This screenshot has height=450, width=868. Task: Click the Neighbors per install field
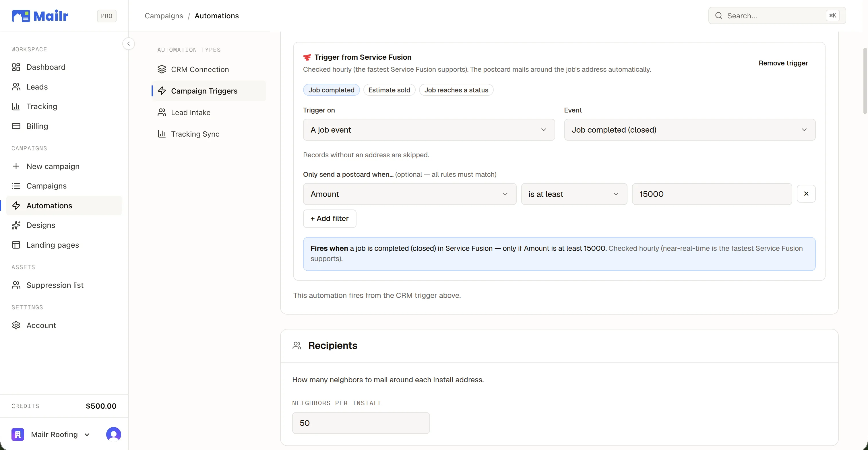coord(361,423)
